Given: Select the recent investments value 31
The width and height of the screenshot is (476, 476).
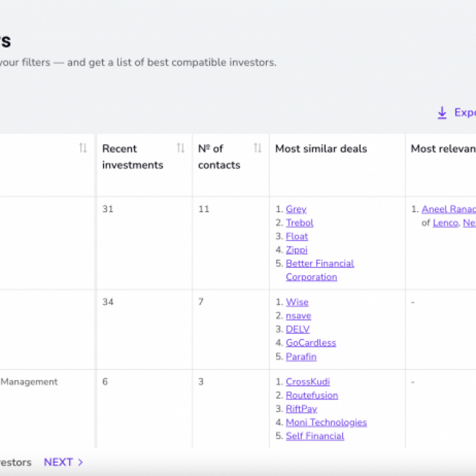Looking at the screenshot, I should [108, 209].
